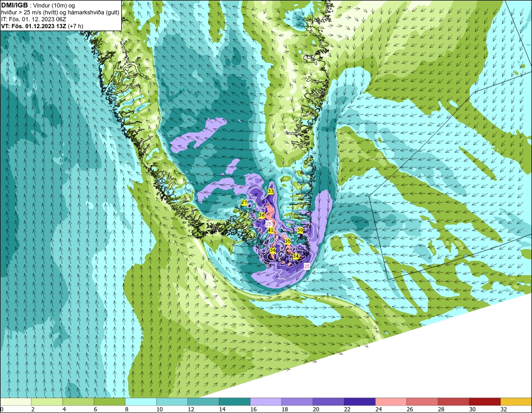Viewport: 532px width, 413px height.
Task: Click the initial time 'IT: Fös. 01. 12. 2023 06Z'
Action: click(34, 19)
